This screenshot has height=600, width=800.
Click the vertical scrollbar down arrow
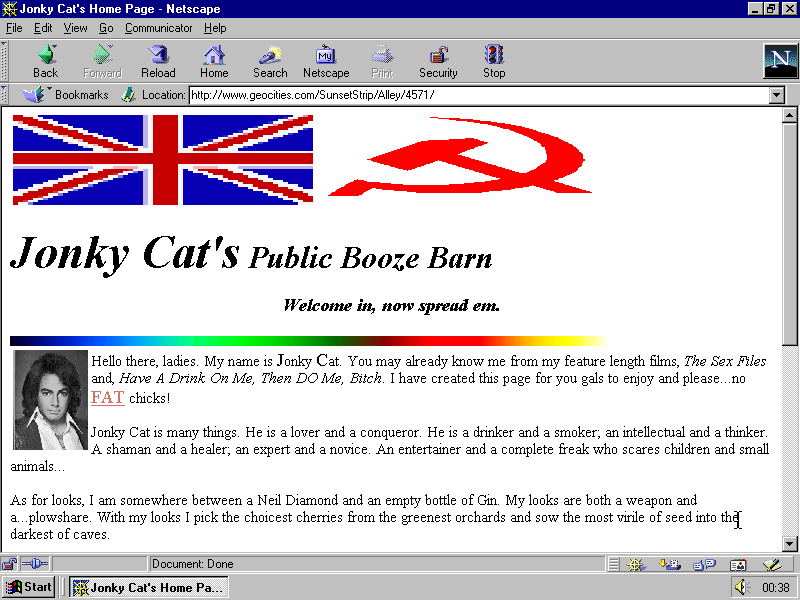[x=789, y=544]
